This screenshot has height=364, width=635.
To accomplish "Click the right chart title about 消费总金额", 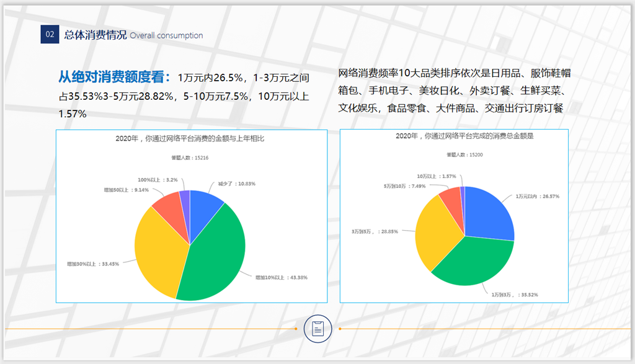I will pos(464,135).
